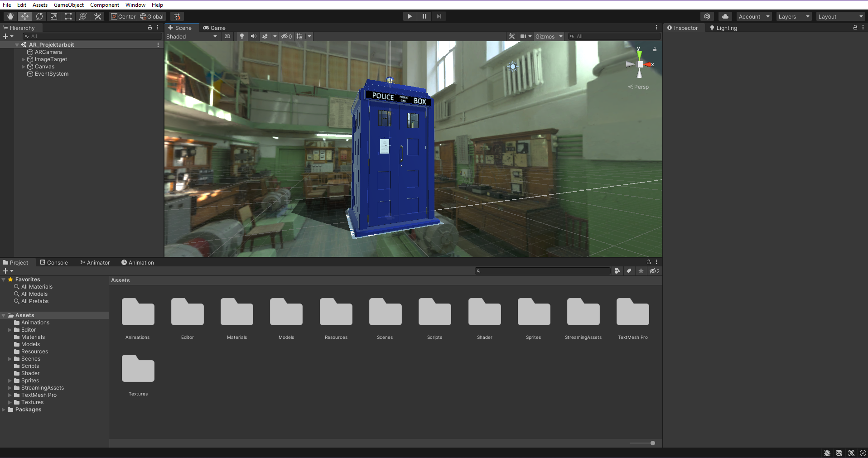Toggle hidden objects visibility in Scene
Viewport: 868px width, 458px height.
[x=287, y=36]
